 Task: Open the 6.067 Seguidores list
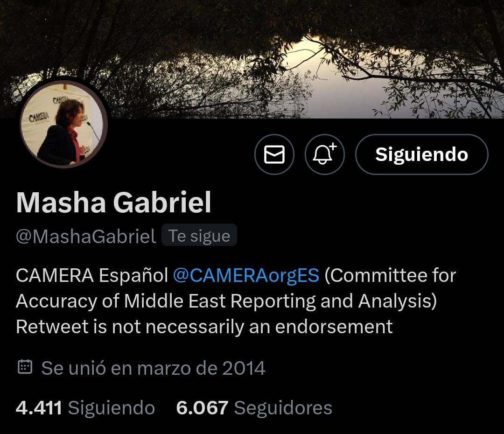click(254, 408)
